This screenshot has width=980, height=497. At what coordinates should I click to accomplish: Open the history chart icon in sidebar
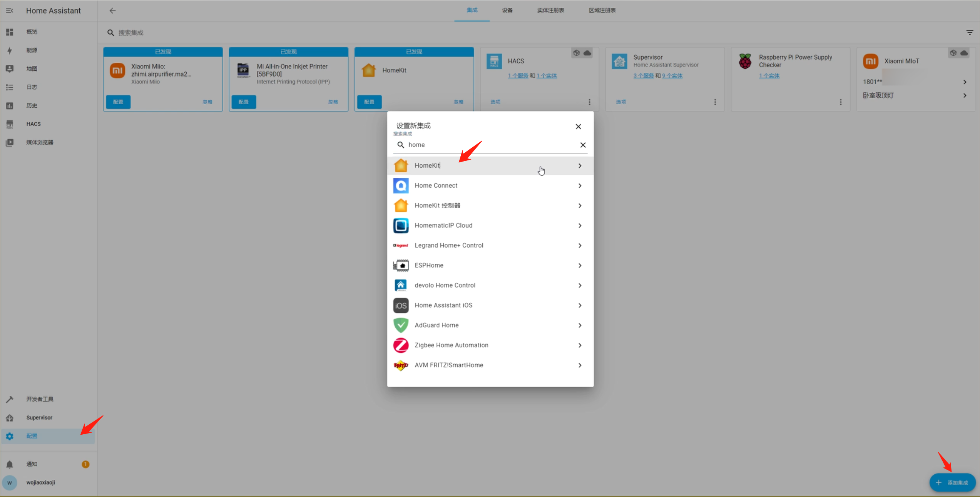10,106
